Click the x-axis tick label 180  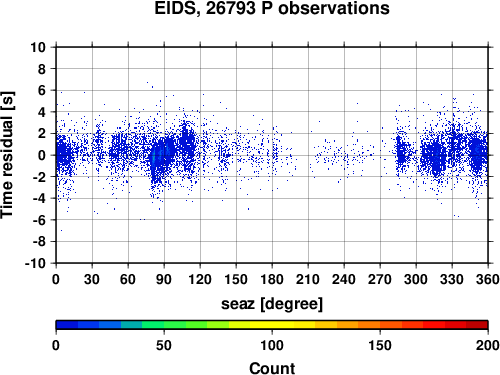(272, 279)
